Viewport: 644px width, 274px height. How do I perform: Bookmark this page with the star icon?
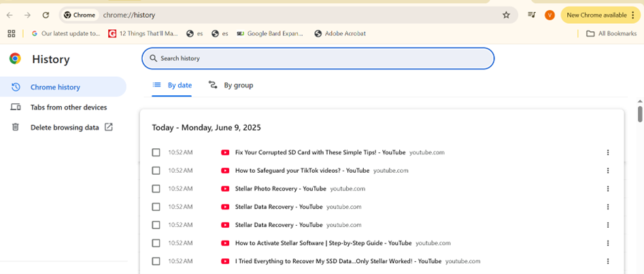pyautogui.click(x=506, y=15)
